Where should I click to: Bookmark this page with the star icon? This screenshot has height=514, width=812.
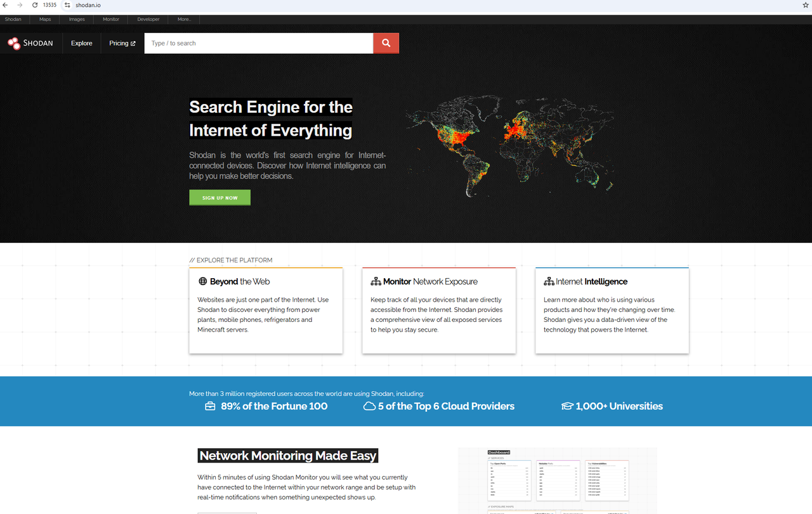[806, 5]
